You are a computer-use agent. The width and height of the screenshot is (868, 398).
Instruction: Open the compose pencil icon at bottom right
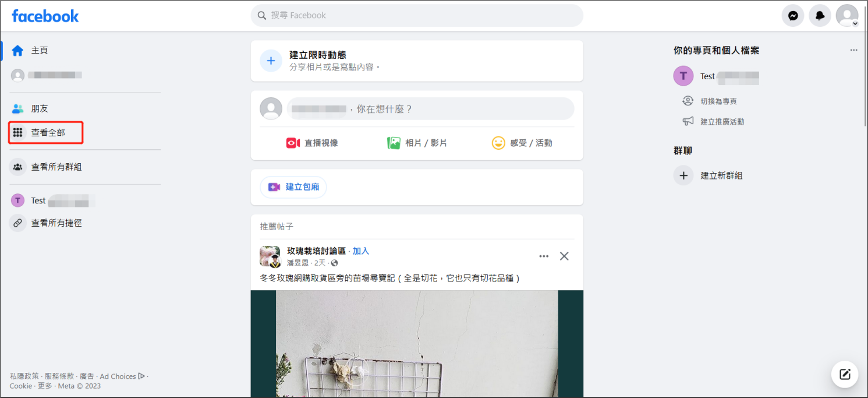844,374
